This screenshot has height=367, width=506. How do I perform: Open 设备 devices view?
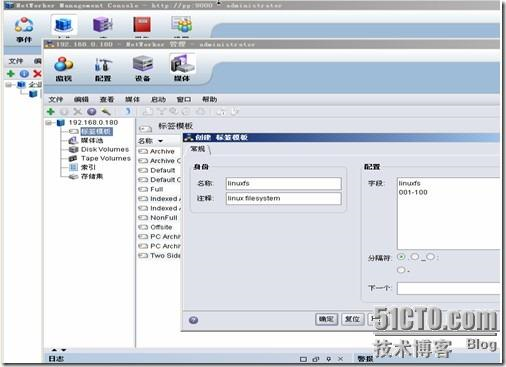click(142, 69)
